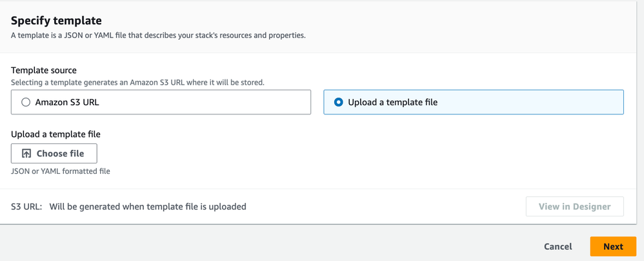Open the View in Designer button
The width and height of the screenshot is (644, 261).
574,207
